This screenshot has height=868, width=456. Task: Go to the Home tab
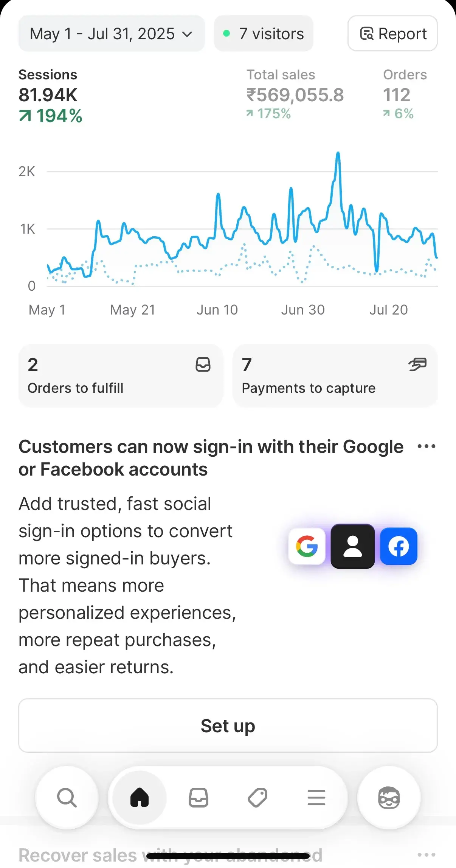coord(140,798)
